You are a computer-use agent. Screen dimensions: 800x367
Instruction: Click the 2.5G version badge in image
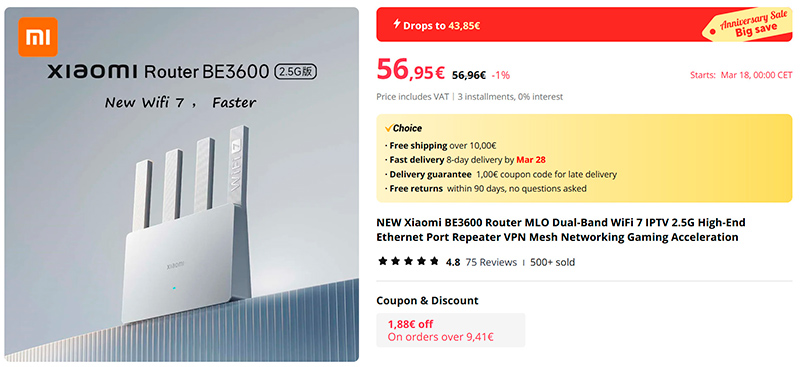296,72
